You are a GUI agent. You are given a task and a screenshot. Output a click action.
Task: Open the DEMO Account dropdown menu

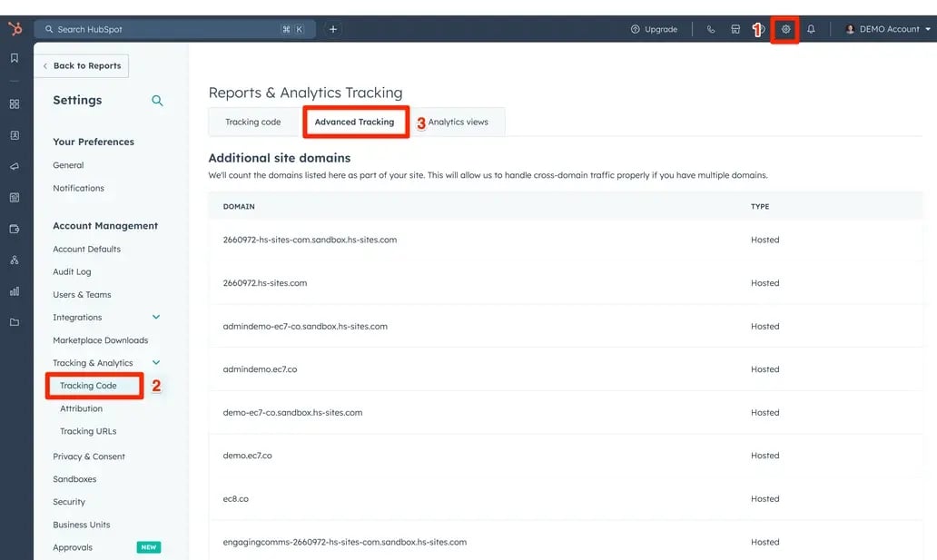pyautogui.click(x=888, y=29)
